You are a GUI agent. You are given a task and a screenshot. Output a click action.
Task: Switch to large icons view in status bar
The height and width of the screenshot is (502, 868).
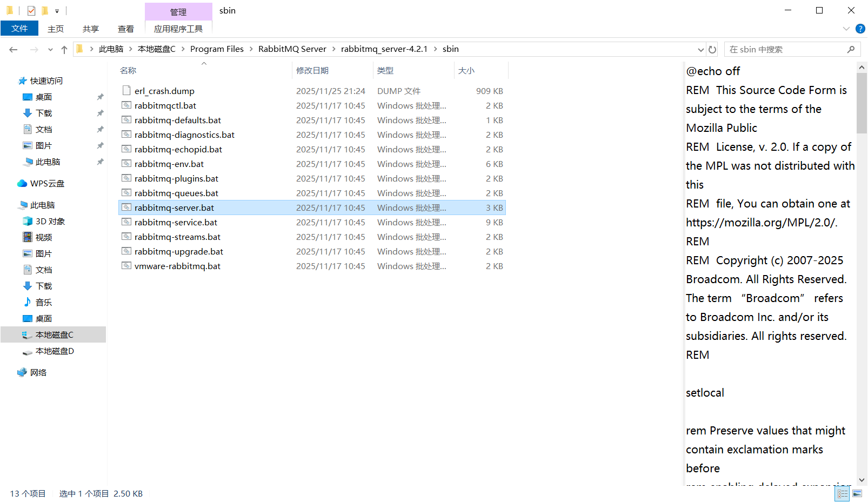(x=857, y=493)
